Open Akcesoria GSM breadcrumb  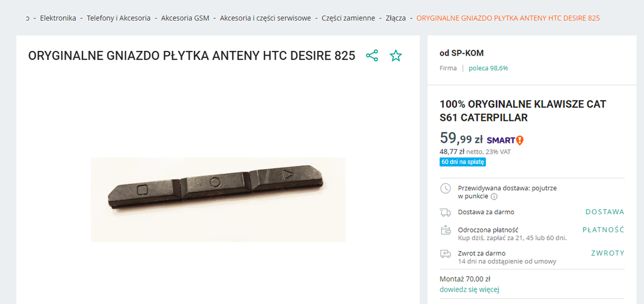[185, 18]
